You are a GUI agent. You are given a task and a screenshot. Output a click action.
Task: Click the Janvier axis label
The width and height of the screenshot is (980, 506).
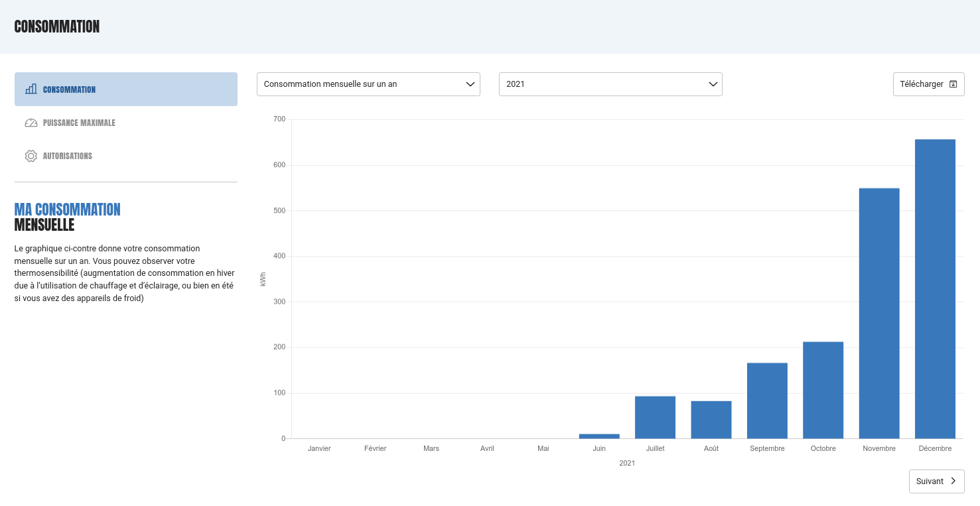pos(319,448)
